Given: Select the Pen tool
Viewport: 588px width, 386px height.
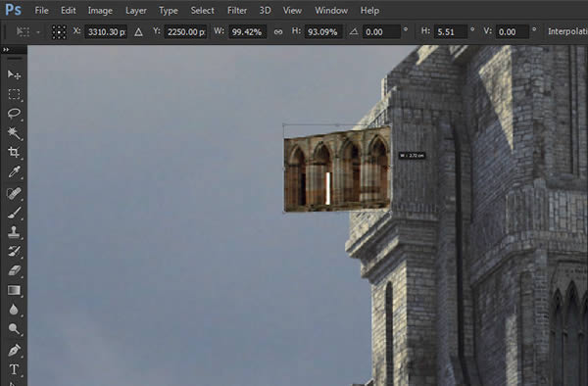Looking at the screenshot, I should click(14, 350).
